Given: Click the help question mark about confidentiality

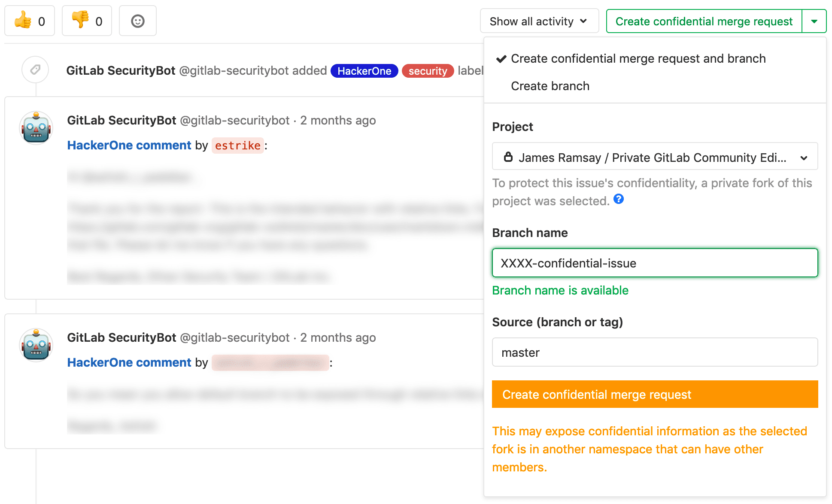Looking at the screenshot, I should pos(618,199).
